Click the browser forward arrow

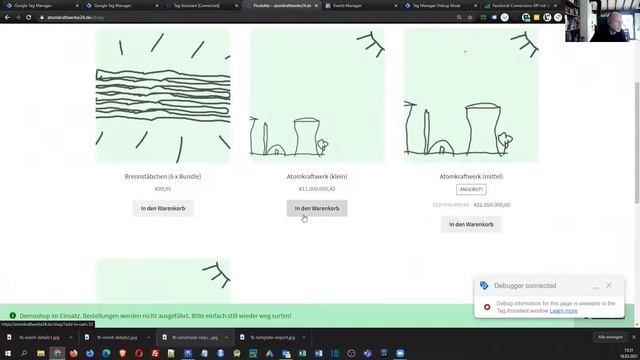[18, 18]
